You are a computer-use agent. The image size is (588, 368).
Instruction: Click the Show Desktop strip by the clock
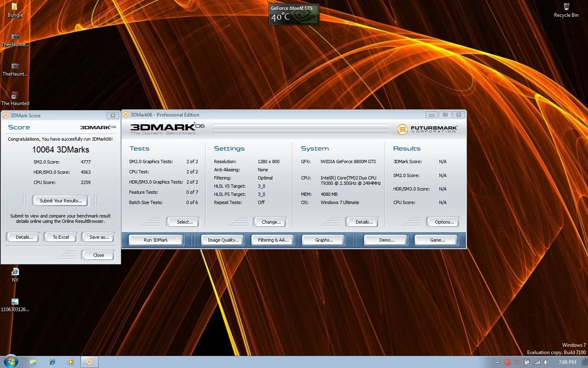click(x=586, y=362)
